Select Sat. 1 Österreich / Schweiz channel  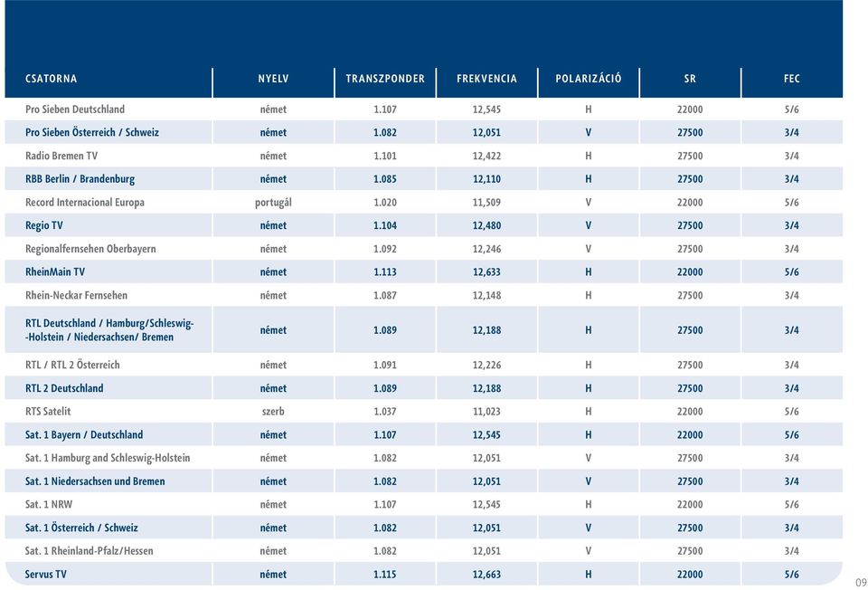coord(81,528)
